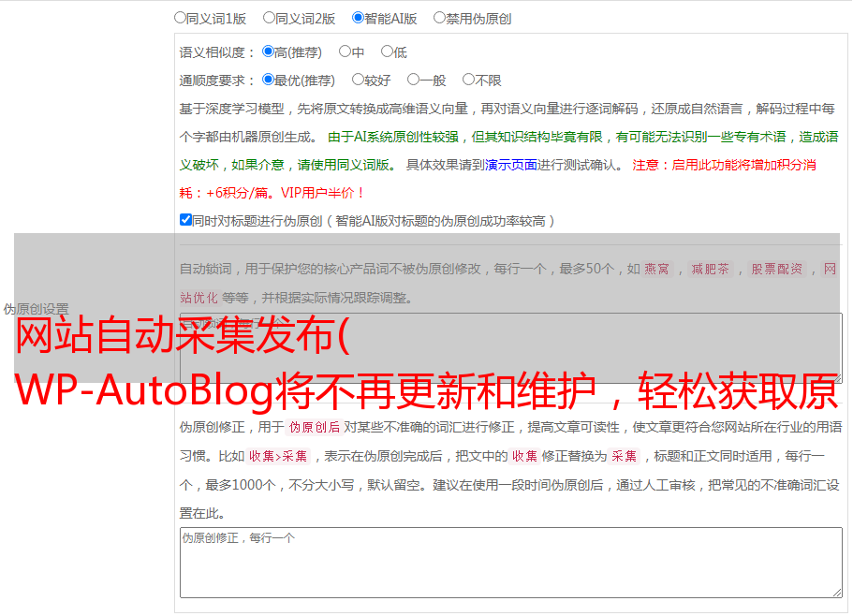Image resolution: width=853 pixels, height=616 pixels.
Task: Click the 减肥茶 example keyword
Action: (x=710, y=269)
